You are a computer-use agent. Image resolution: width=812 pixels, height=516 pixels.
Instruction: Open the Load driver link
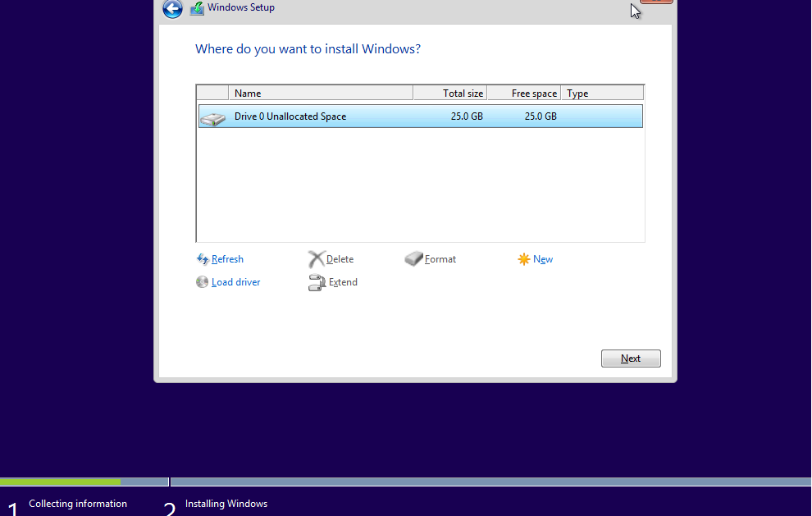pyautogui.click(x=235, y=282)
